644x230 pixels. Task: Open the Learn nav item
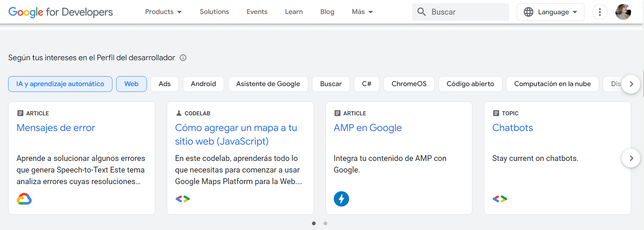pyautogui.click(x=294, y=12)
